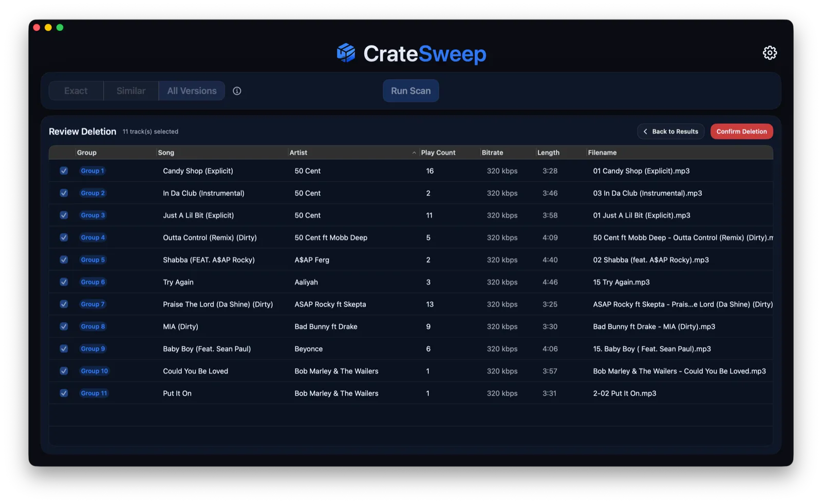822x504 pixels.
Task: Click the Group 4 badge
Action: 93,237
